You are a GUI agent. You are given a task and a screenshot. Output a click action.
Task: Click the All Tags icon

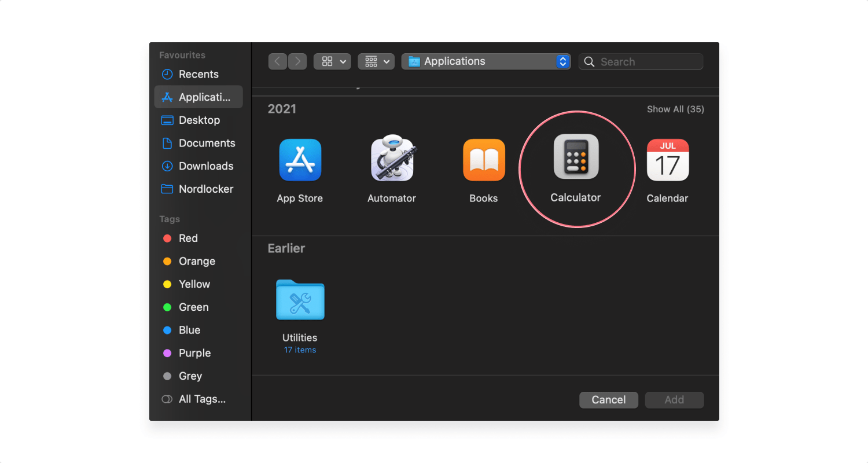coord(167,399)
